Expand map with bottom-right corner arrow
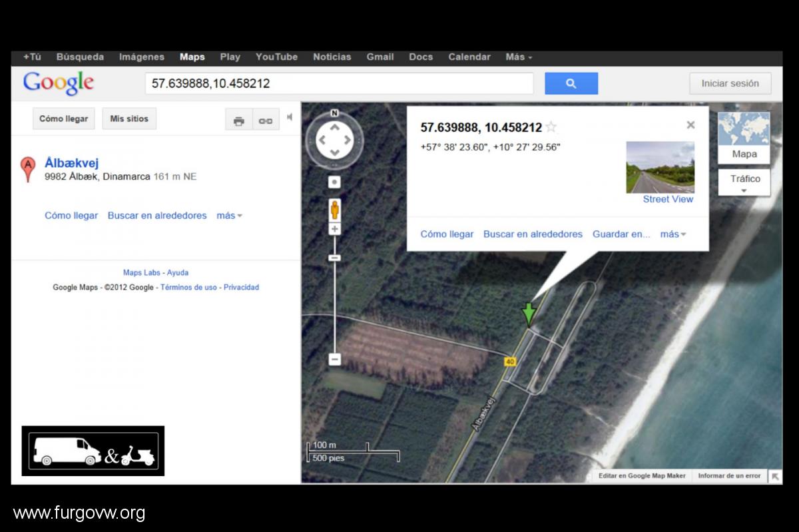Image resolution: width=799 pixels, height=532 pixels. click(x=775, y=476)
